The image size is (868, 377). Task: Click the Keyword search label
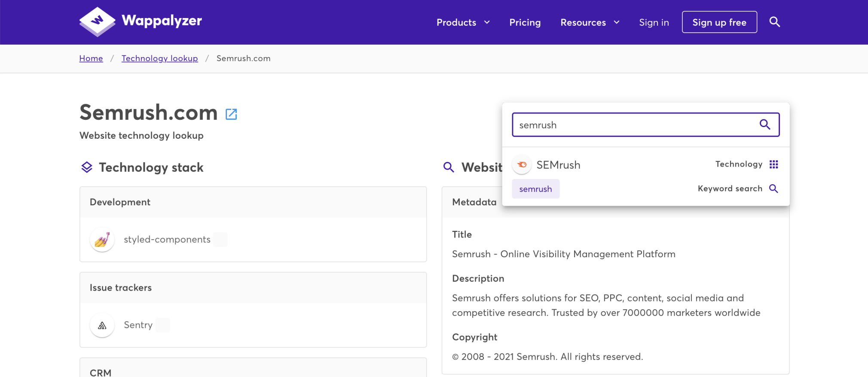coord(730,188)
